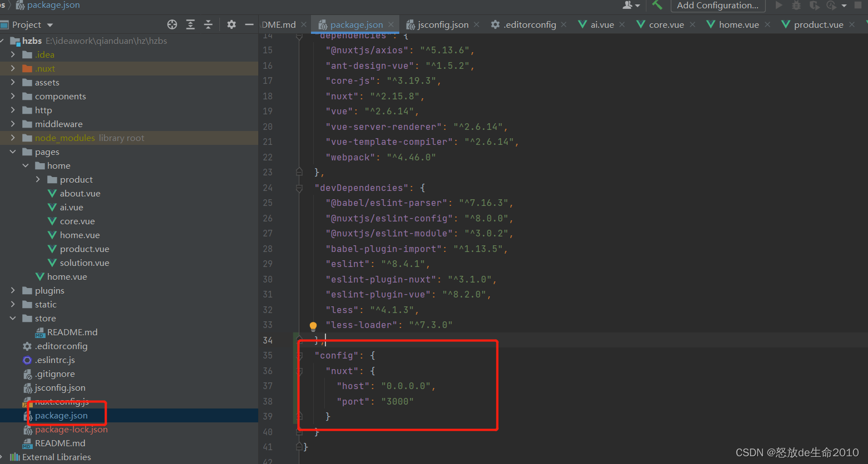Close the .editorconfig editor tab
868x464 pixels.
pyautogui.click(x=564, y=24)
